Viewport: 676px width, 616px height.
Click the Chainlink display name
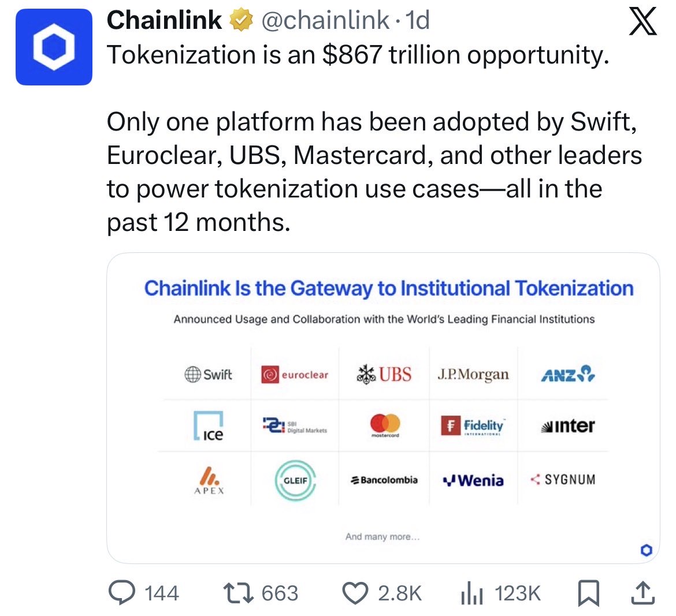(164, 21)
